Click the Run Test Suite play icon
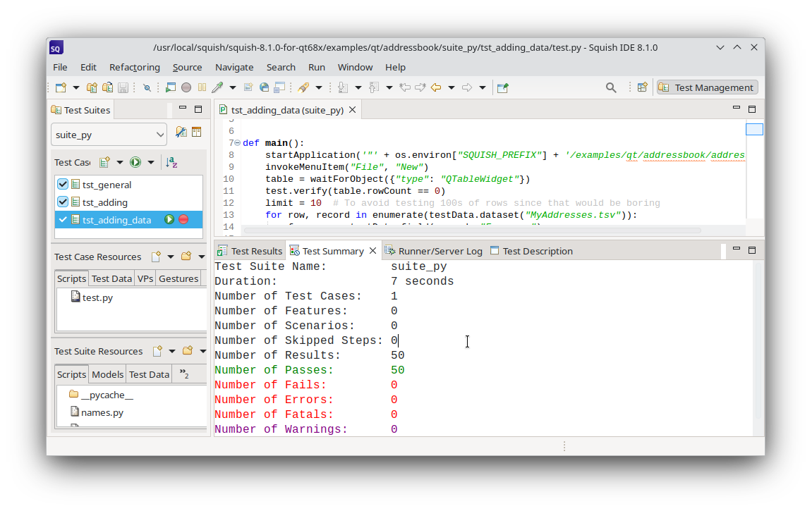Screen dimensions: 812x511 (x=135, y=162)
